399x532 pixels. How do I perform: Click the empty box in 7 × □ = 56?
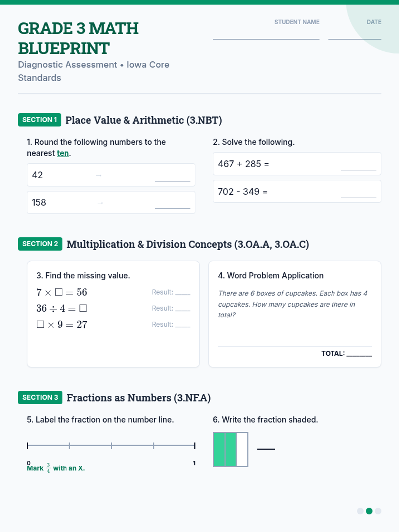point(59,292)
